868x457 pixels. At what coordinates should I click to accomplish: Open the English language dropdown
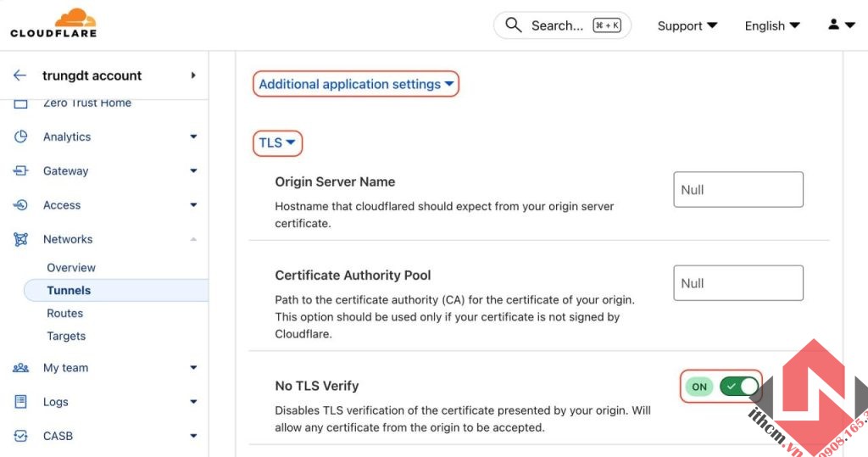click(x=772, y=26)
